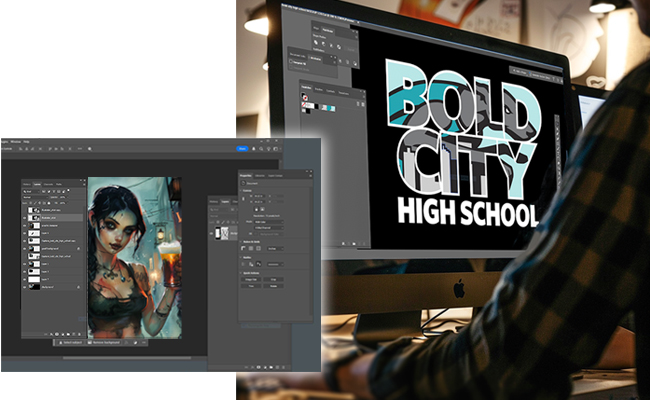Collapse the Quick Actions section
Image resolution: width=650 pixels, height=400 pixels.
click(x=244, y=271)
